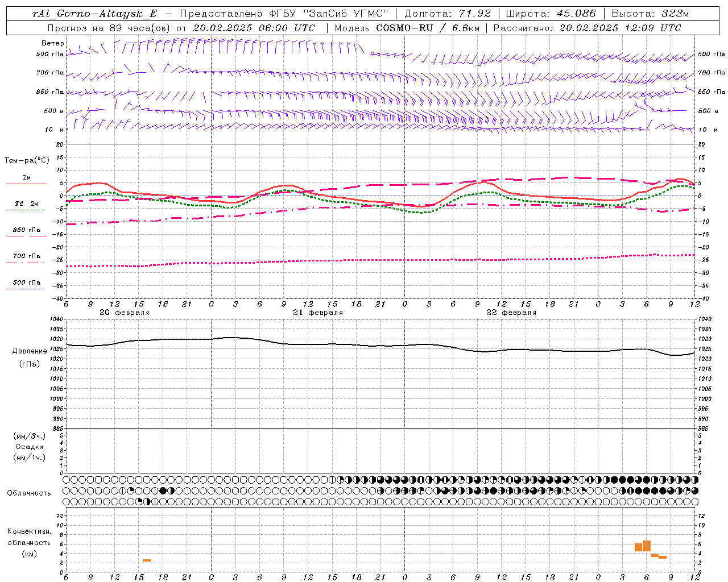Click the station title rAl_Gorno-Altaysk_E
The width and height of the screenshot is (728, 582).
click(94, 14)
